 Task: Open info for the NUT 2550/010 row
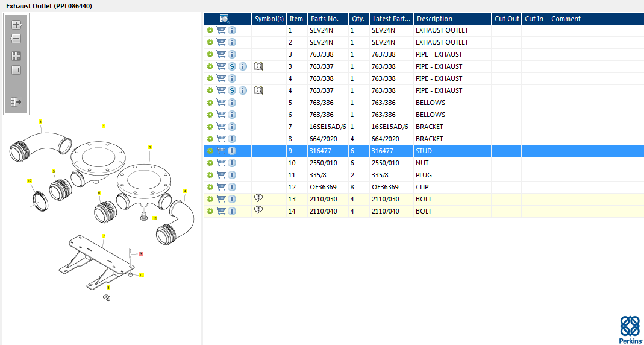[x=232, y=163]
